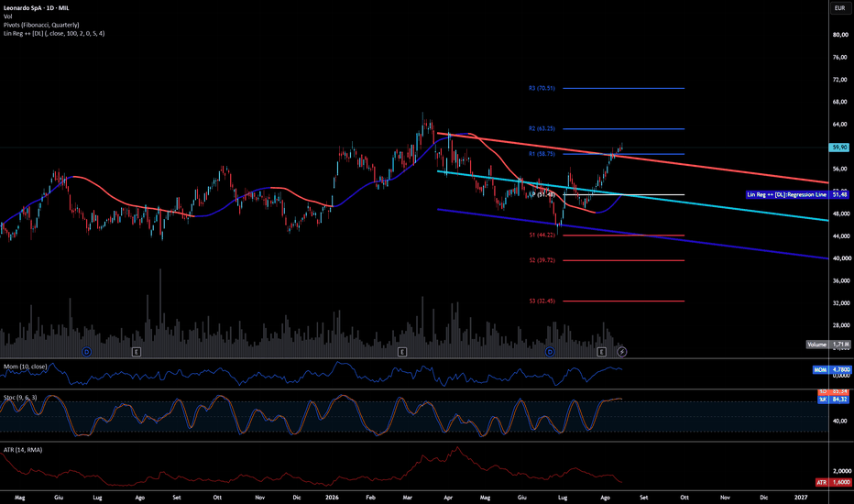The width and height of the screenshot is (854, 504).
Task: Open the EUR currency selector
Action: (840, 8)
